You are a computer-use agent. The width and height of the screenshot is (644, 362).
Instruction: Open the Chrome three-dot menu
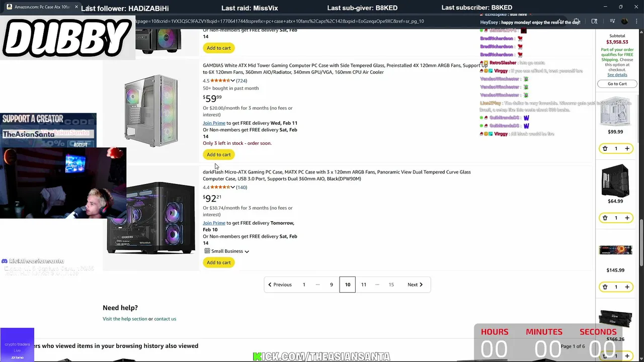637,21
